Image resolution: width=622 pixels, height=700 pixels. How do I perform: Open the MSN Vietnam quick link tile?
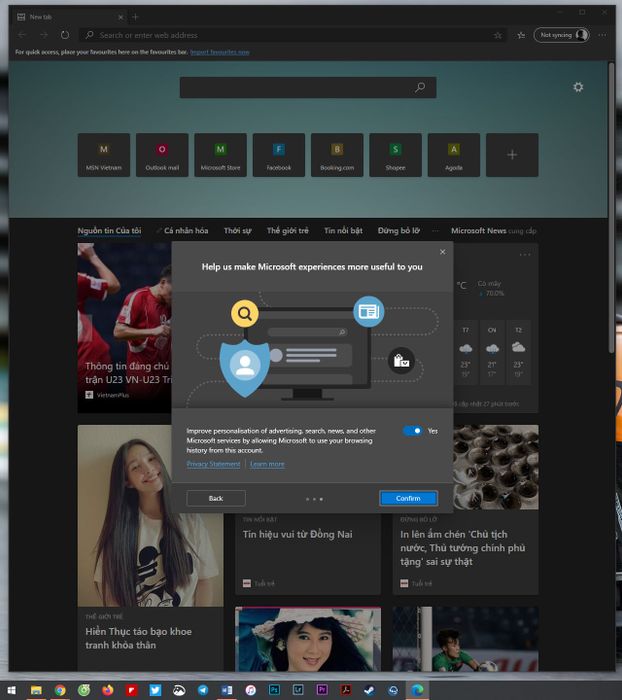[104, 154]
